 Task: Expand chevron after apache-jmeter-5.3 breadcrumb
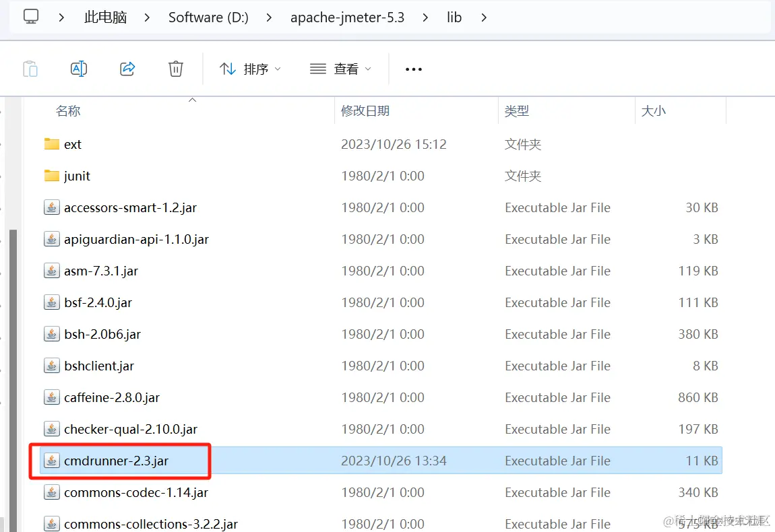tap(425, 18)
